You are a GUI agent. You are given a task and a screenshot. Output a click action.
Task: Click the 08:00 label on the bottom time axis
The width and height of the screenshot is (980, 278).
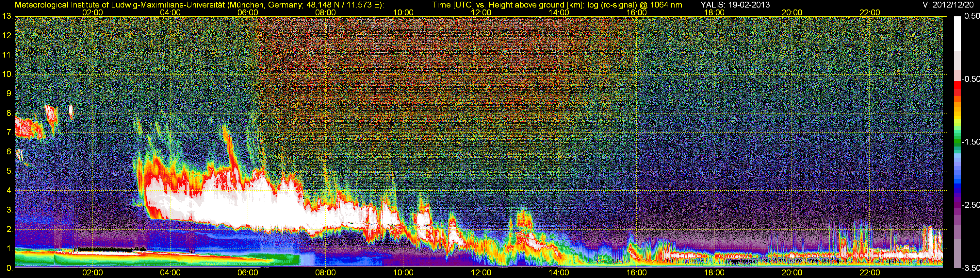tap(326, 273)
